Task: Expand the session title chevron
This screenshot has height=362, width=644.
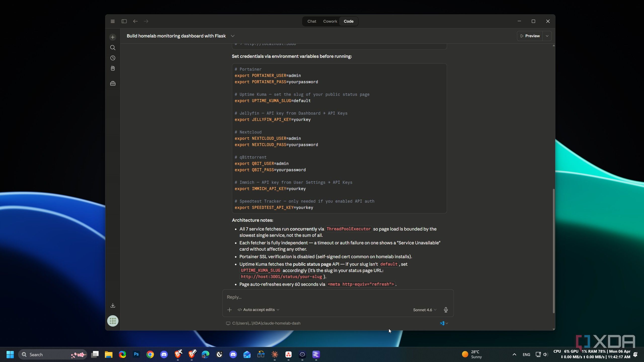Action: [233, 36]
